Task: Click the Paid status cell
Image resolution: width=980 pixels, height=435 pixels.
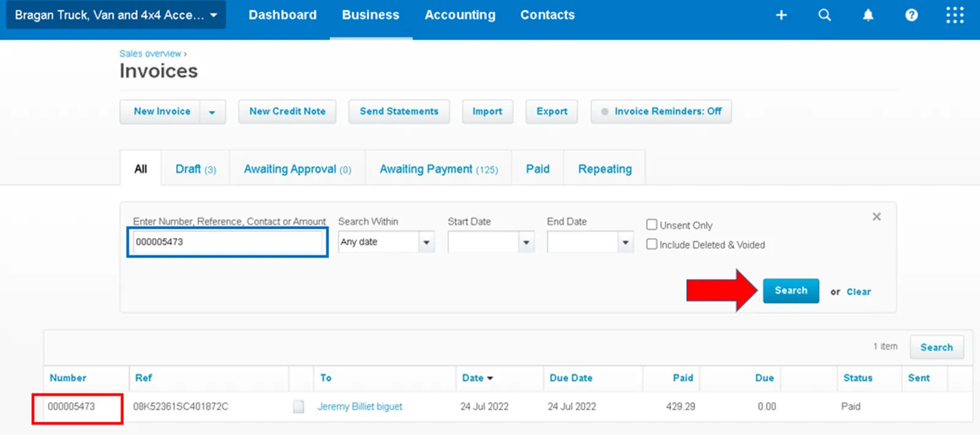Action: pos(851,406)
